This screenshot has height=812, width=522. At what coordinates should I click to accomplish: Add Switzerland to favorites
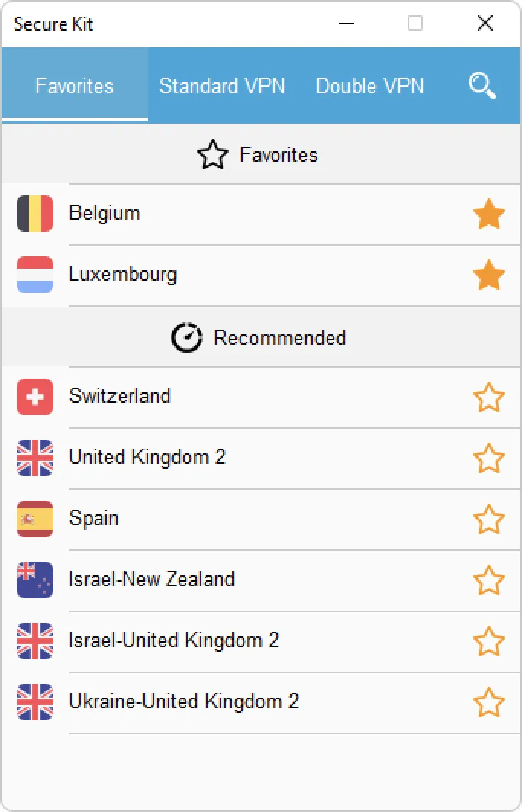click(489, 397)
